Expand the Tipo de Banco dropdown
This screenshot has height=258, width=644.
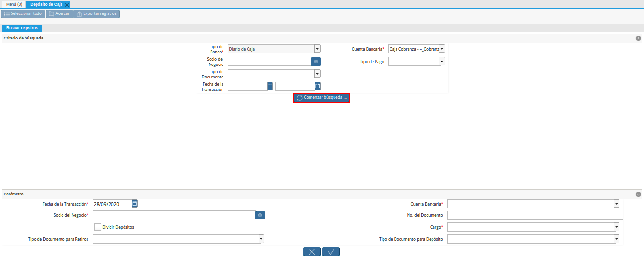pos(317,49)
